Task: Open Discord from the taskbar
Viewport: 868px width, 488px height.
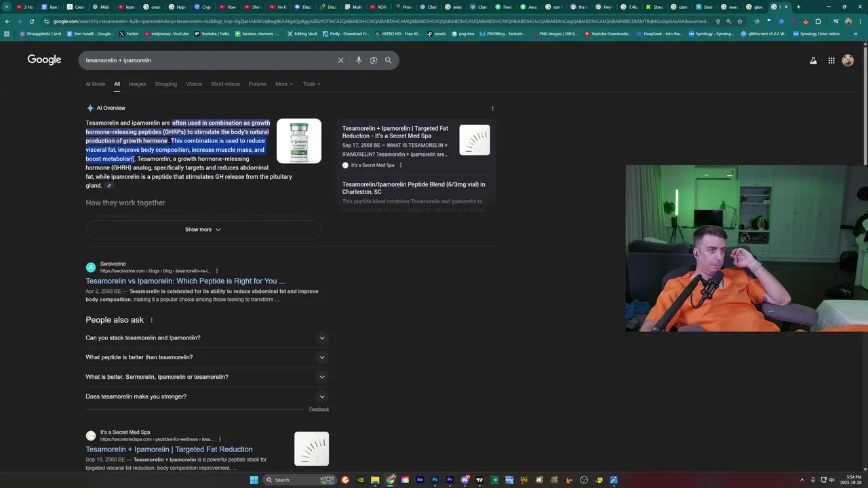Action: pos(465,480)
